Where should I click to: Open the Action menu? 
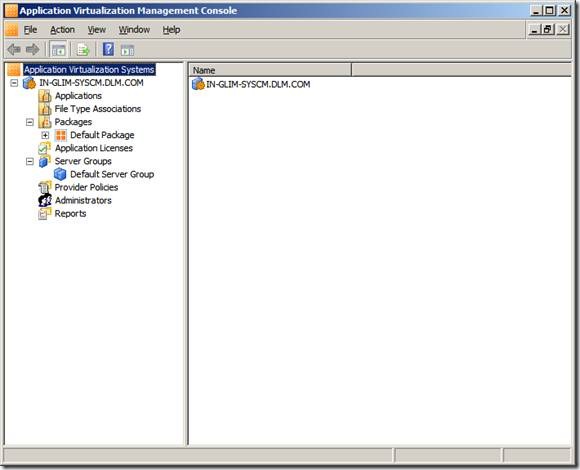click(63, 30)
